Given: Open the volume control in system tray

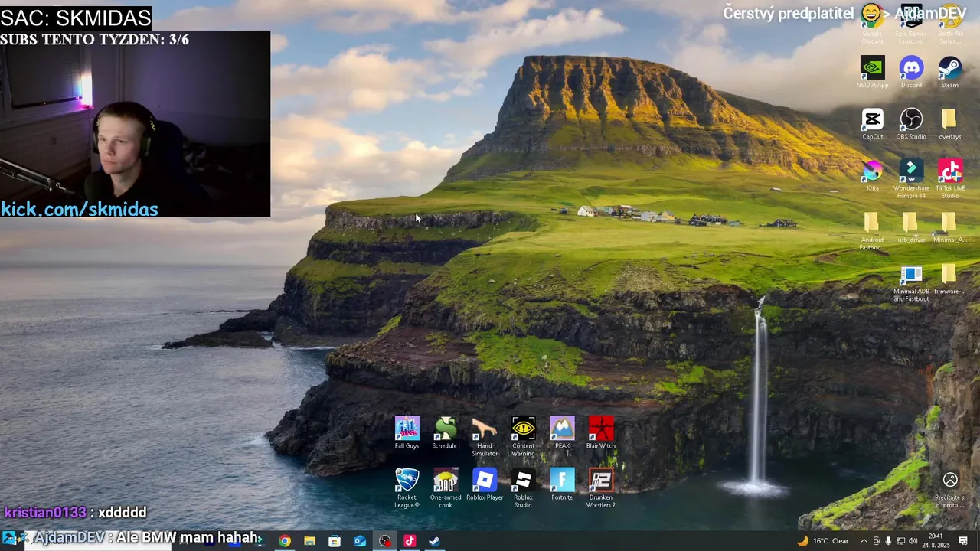Looking at the screenshot, I should point(913,541).
